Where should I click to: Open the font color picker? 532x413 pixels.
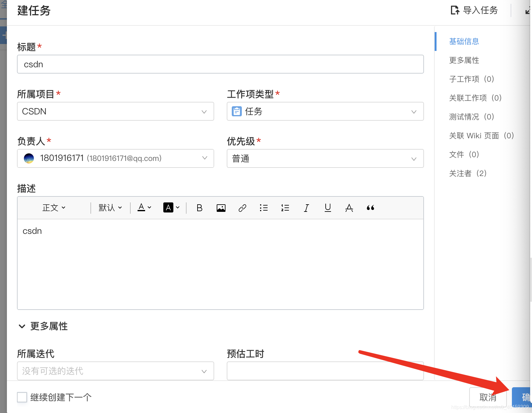pos(144,207)
